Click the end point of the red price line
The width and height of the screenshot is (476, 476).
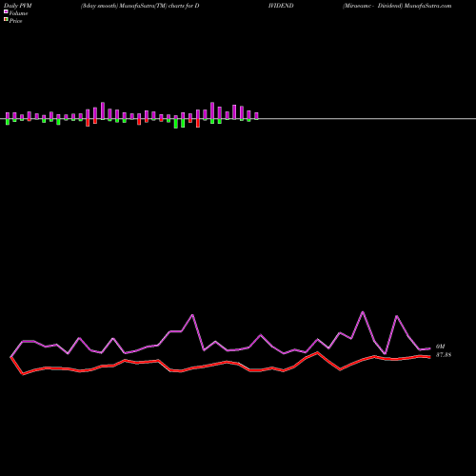tap(429, 357)
